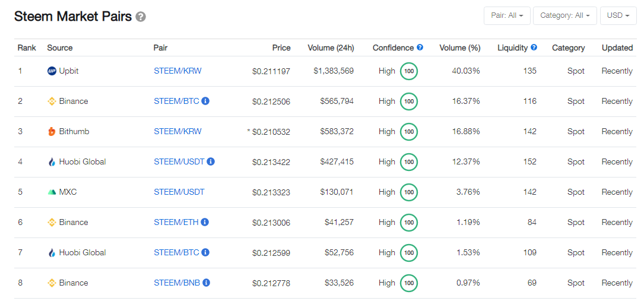Sort by the Pair column header
The image size is (644, 301).
[161, 47]
